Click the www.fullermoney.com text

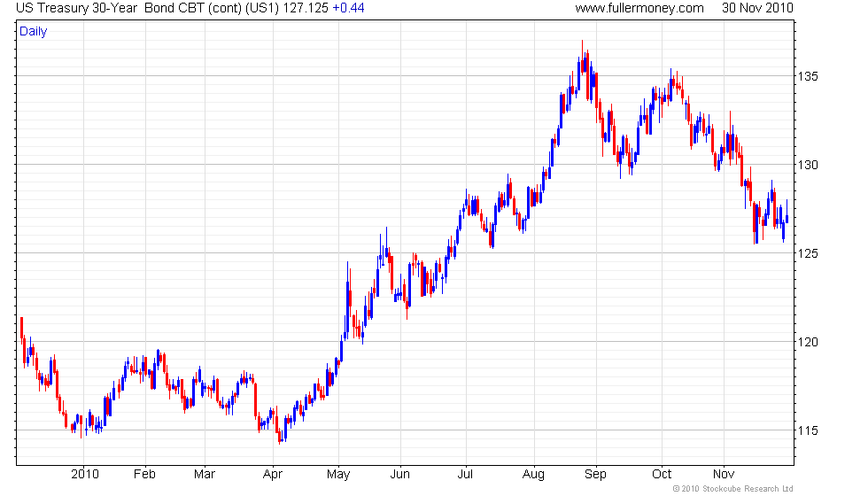(639, 8)
